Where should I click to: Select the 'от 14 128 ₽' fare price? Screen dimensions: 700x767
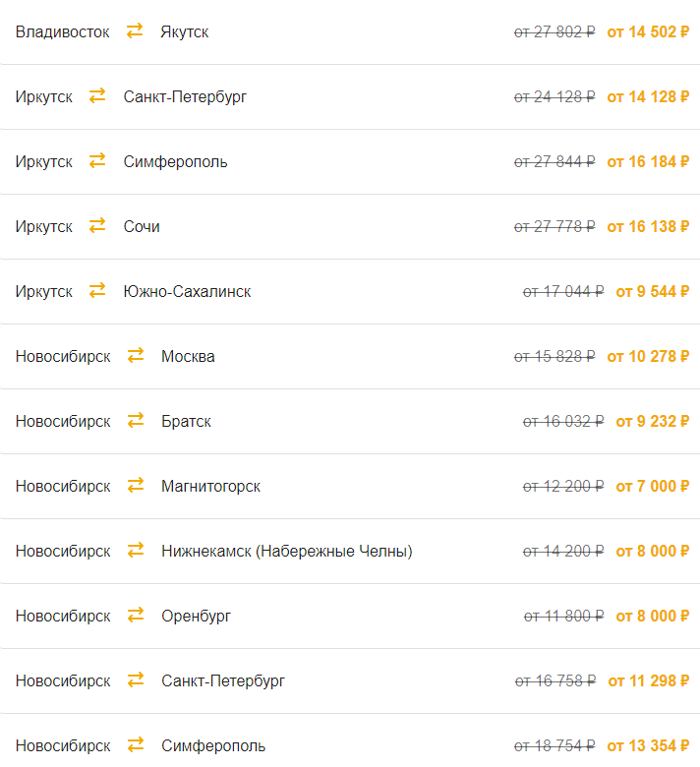648,96
